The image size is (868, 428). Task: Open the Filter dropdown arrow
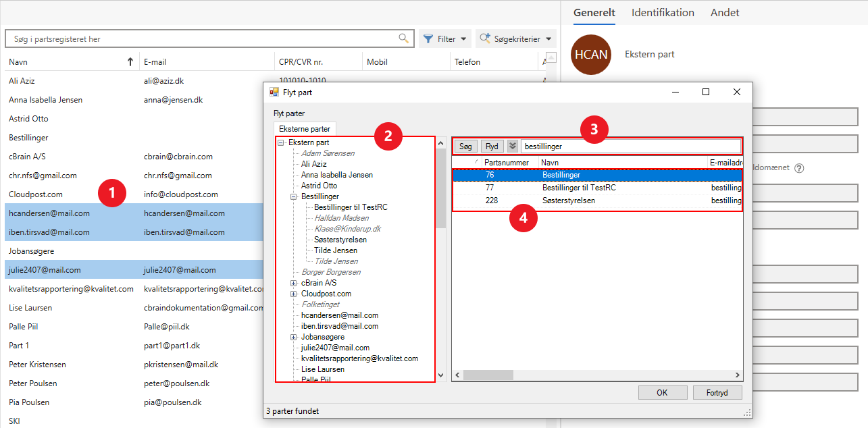463,39
